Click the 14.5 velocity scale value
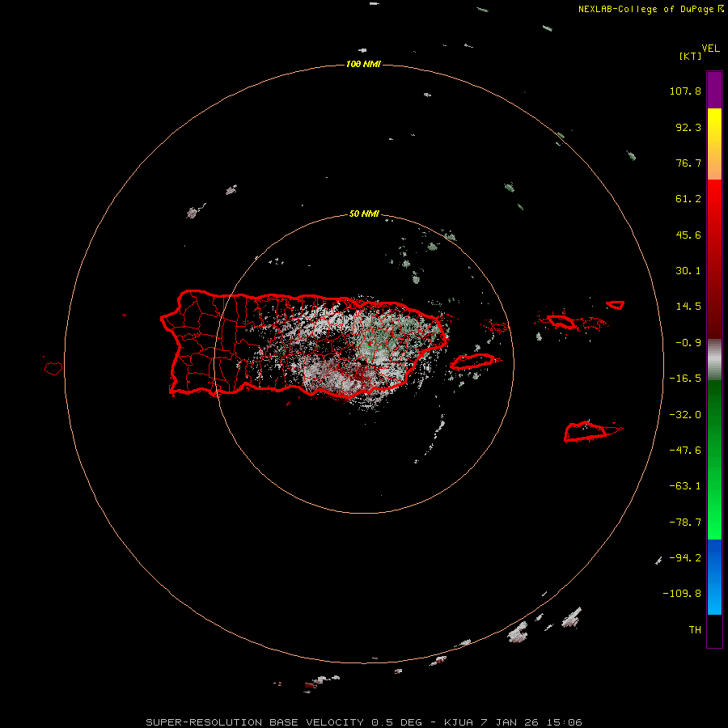This screenshot has width=728, height=728. click(688, 307)
